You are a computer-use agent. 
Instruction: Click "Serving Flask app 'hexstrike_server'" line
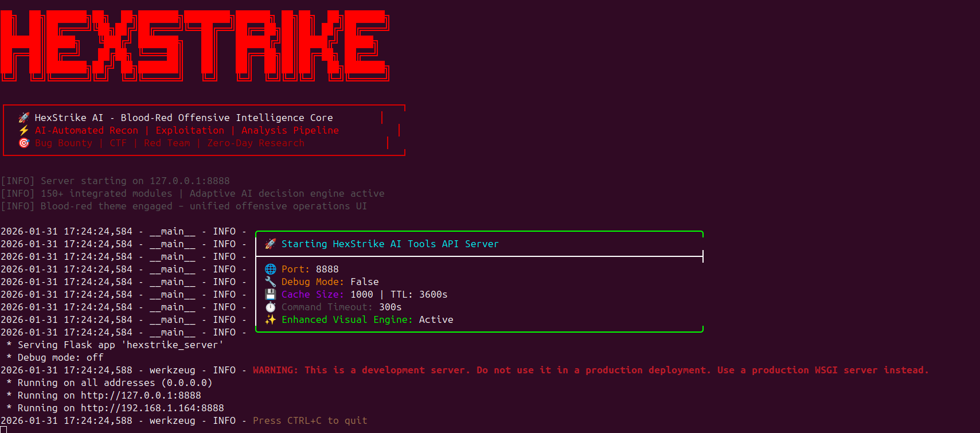(115, 345)
